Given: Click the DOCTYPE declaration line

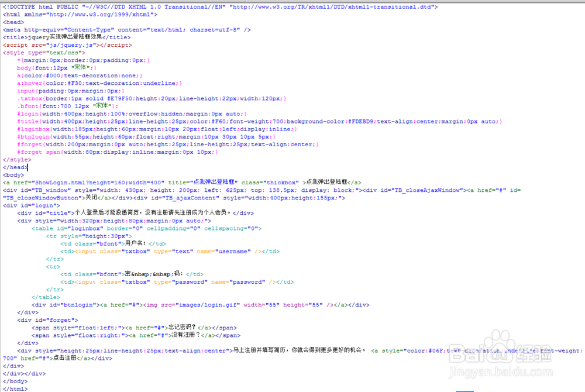Looking at the screenshot, I should (220, 6).
